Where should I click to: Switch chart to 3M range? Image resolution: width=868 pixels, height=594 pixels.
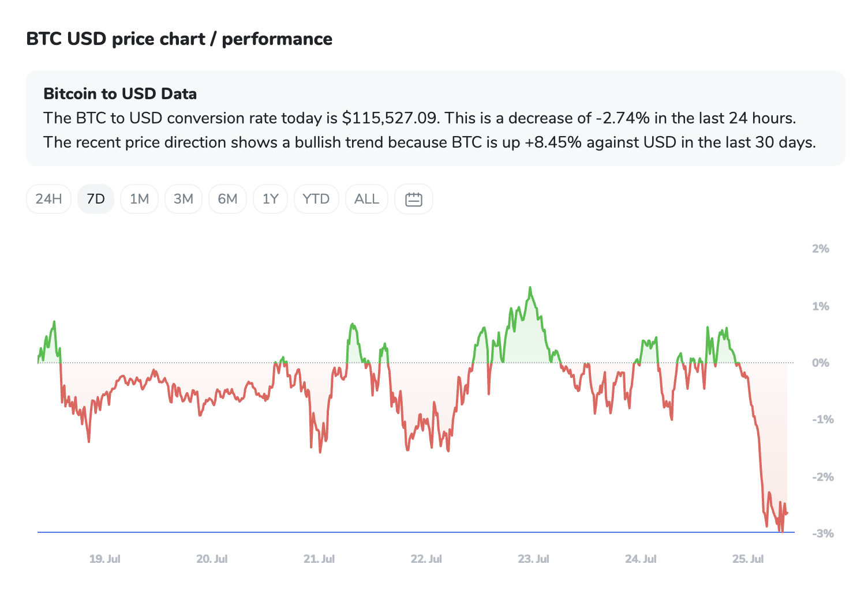184,199
